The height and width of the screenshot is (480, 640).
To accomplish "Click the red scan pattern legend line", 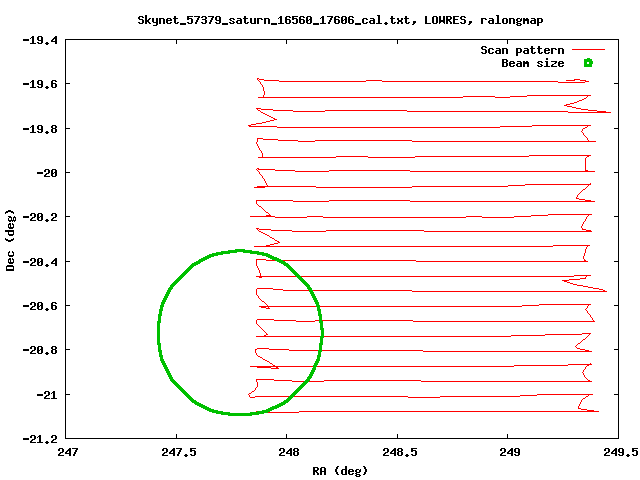I will (588, 50).
